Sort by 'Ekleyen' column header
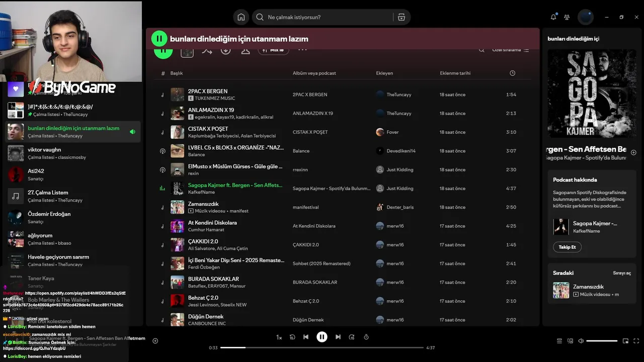The image size is (644, 362). (384, 73)
